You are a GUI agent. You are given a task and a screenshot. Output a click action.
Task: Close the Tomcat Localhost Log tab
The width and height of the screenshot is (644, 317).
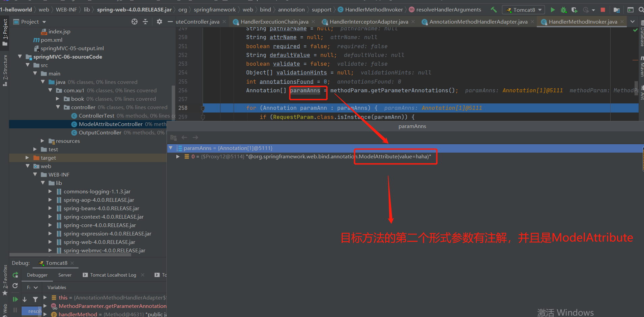tap(143, 275)
